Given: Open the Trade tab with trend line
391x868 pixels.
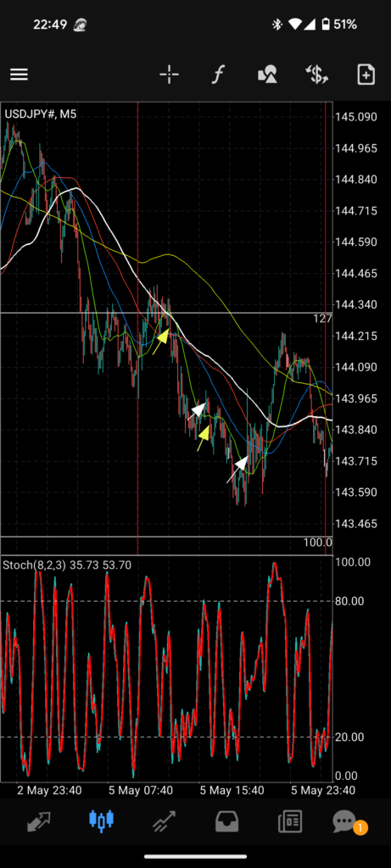Looking at the screenshot, I should (165, 821).
